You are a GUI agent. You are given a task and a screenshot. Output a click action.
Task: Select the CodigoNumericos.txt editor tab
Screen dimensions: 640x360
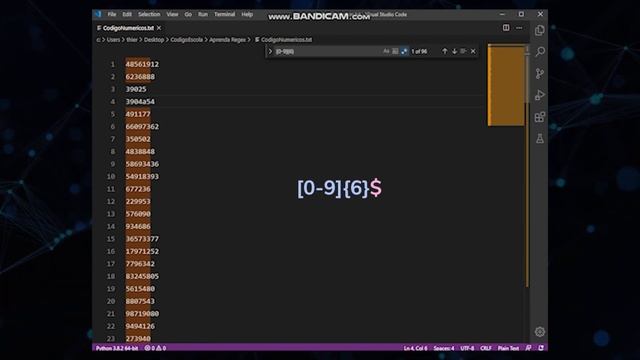tap(128, 28)
